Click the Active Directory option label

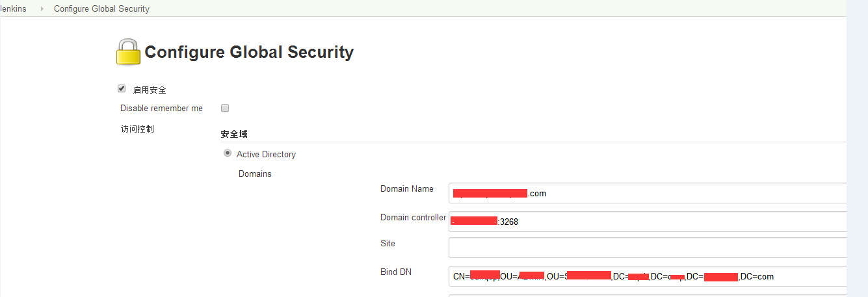tap(266, 154)
